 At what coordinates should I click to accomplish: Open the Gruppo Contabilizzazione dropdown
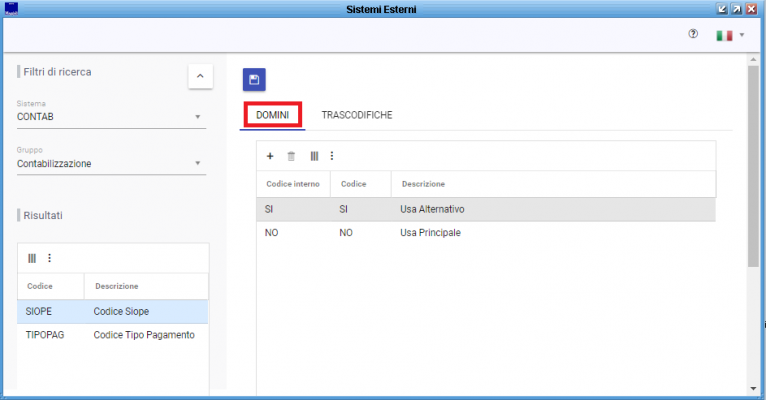coord(111,163)
